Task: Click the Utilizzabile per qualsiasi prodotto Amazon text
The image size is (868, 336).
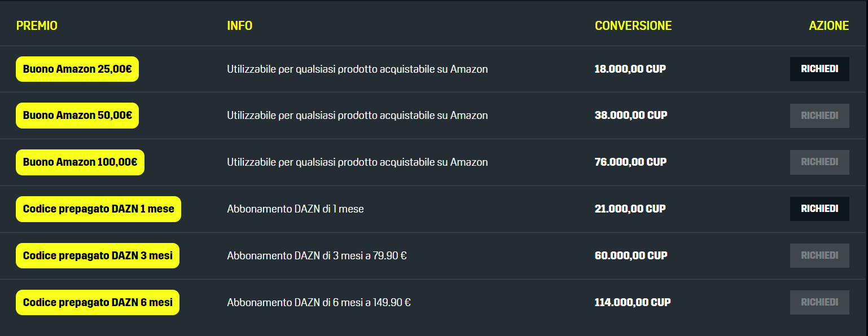Action: click(x=357, y=69)
